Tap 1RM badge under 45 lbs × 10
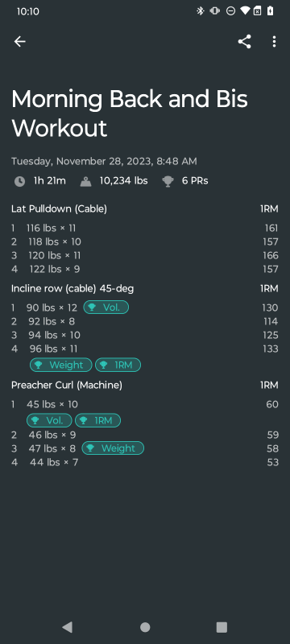Viewport: 290px width, 644px height. (97, 420)
